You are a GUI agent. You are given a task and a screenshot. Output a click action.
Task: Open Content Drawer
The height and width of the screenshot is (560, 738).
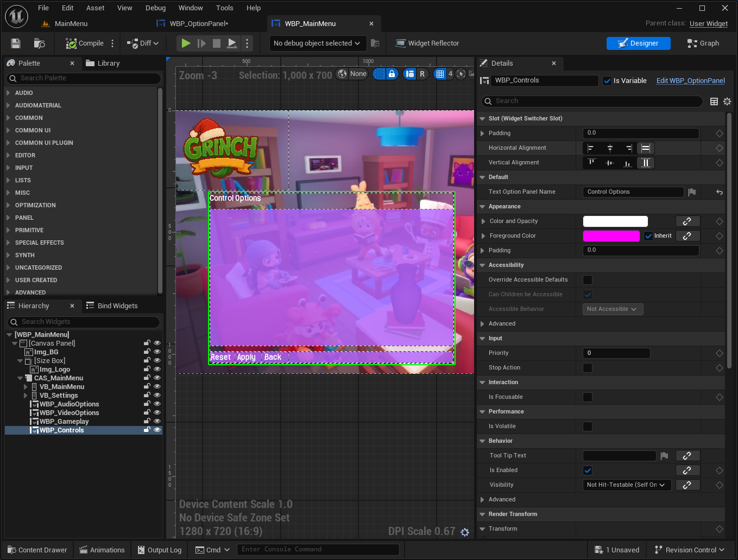pos(37,550)
